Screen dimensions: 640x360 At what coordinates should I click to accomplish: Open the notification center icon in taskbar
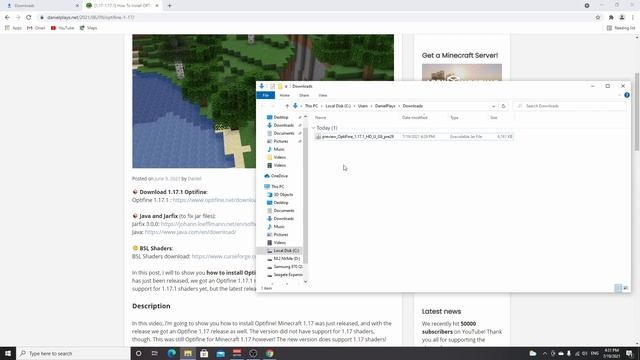point(629,353)
